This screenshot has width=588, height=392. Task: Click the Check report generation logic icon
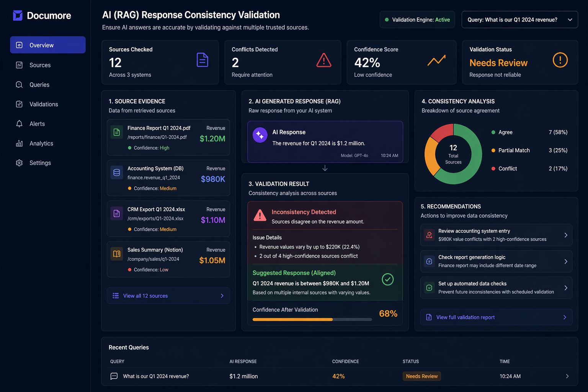pyautogui.click(x=429, y=261)
